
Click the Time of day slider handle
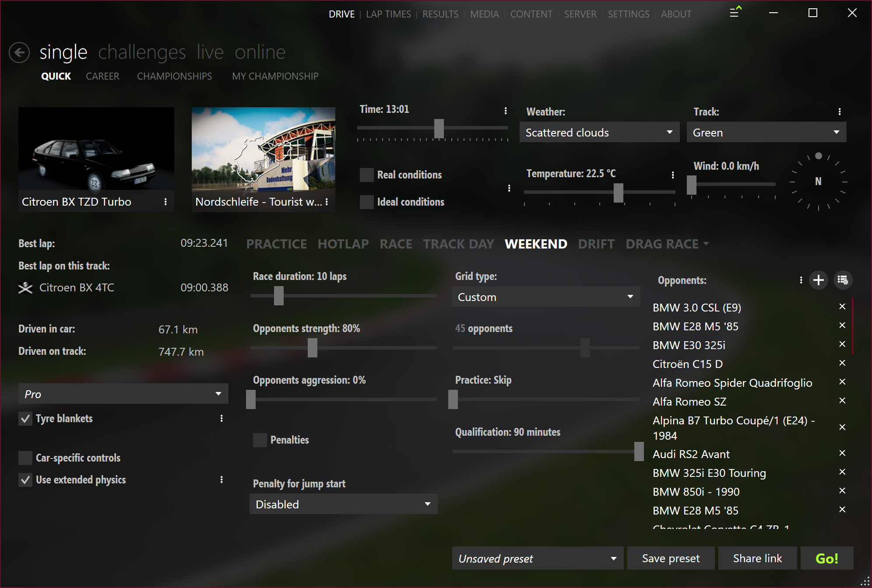point(439,129)
